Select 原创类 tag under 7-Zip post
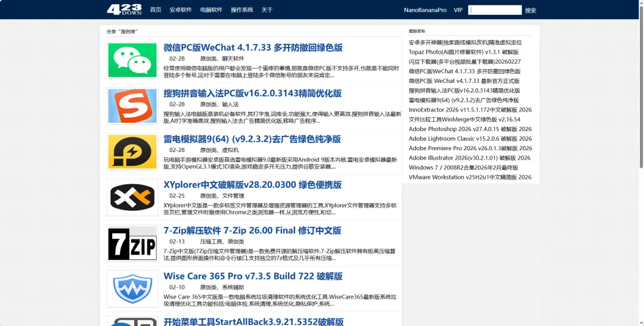This screenshot has width=644, height=326. 236,241
